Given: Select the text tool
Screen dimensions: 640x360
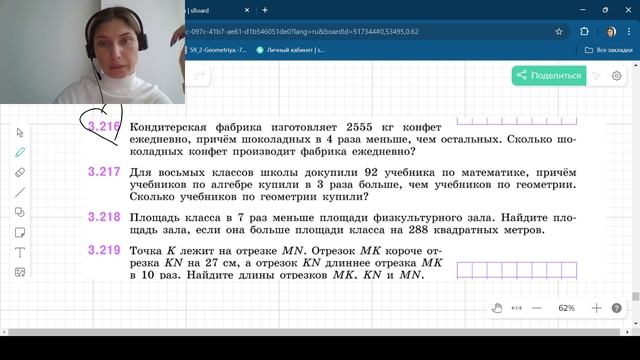Looking at the screenshot, I should [20, 252].
